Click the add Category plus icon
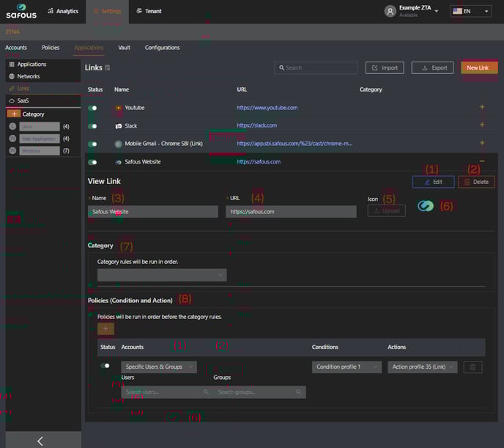Viewport: 504px width, 448px height. 13,114
